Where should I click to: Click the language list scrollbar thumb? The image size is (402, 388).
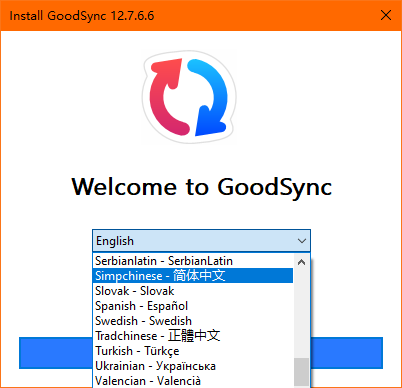[x=301, y=373]
